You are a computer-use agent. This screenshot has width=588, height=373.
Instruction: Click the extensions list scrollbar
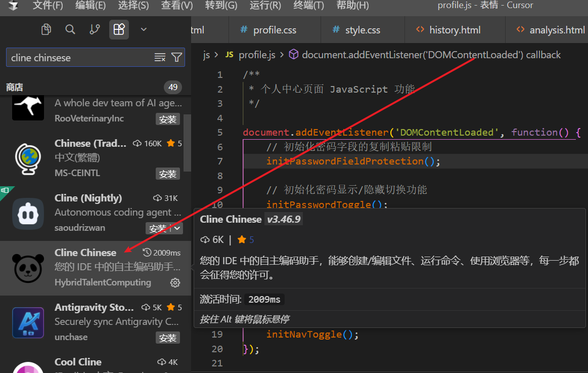tap(187, 143)
